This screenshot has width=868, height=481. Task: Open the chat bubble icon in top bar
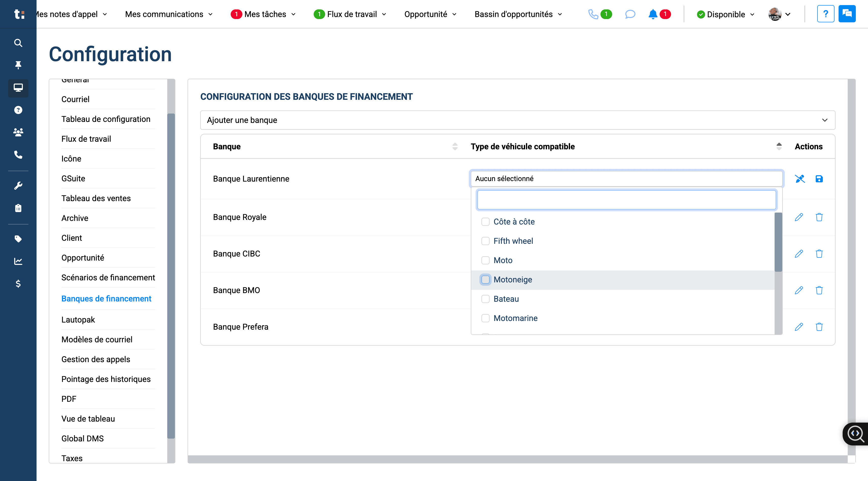pyautogui.click(x=630, y=14)
